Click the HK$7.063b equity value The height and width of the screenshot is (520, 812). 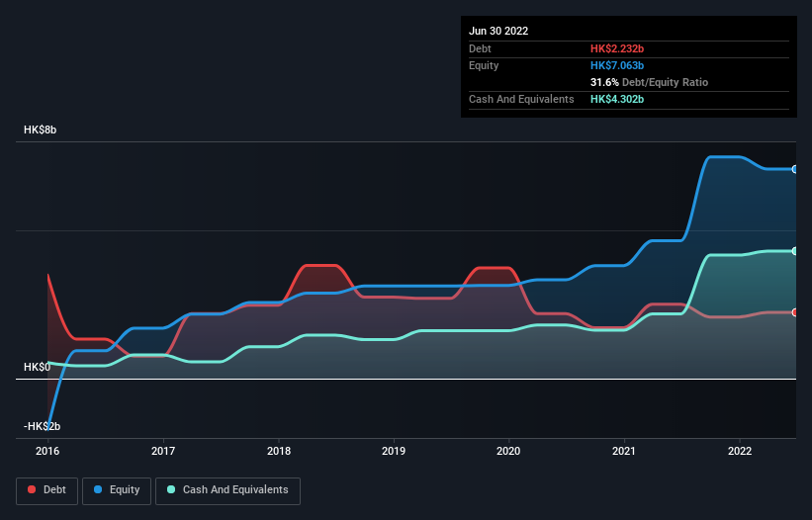pos(617,65)
